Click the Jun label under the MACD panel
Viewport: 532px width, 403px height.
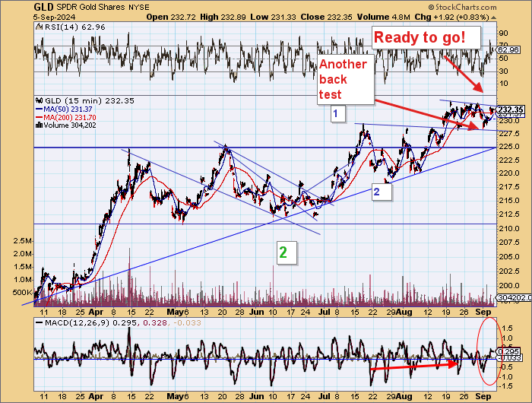click(x=257, y=397)
